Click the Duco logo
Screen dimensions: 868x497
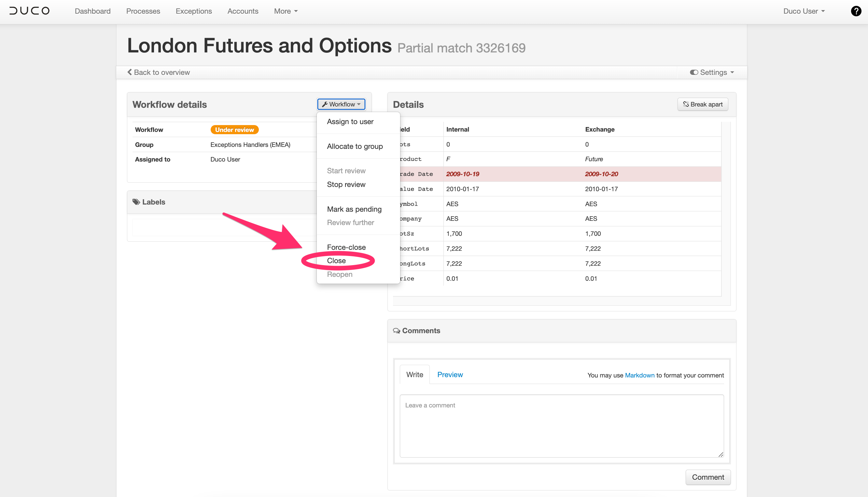click(29, 11)
